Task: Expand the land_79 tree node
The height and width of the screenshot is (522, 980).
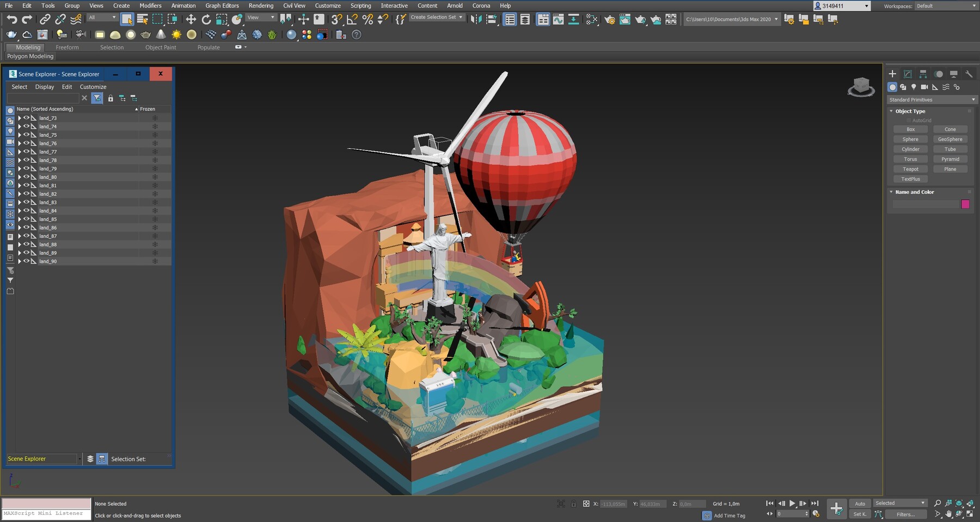Action: (20, 169)
